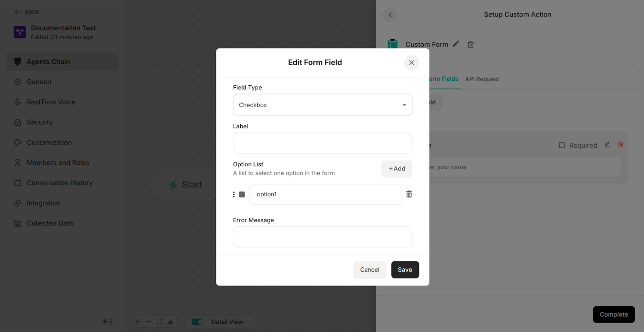Toggle the Detail View switch
The width and height of the screenshot is (644, 332).
198,322
